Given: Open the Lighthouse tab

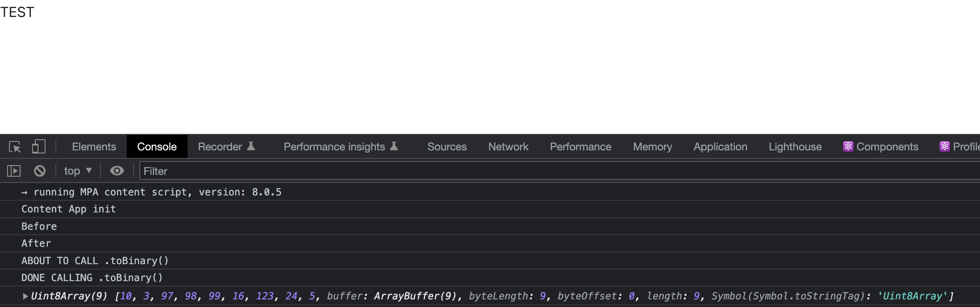Looking at the screenshot, I should 795,147.
